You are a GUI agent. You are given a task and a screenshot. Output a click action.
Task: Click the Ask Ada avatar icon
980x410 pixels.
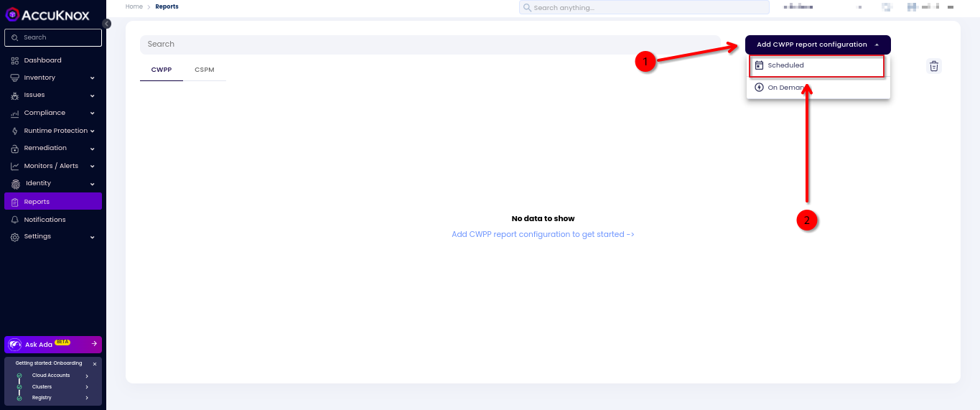click(15, 345)
